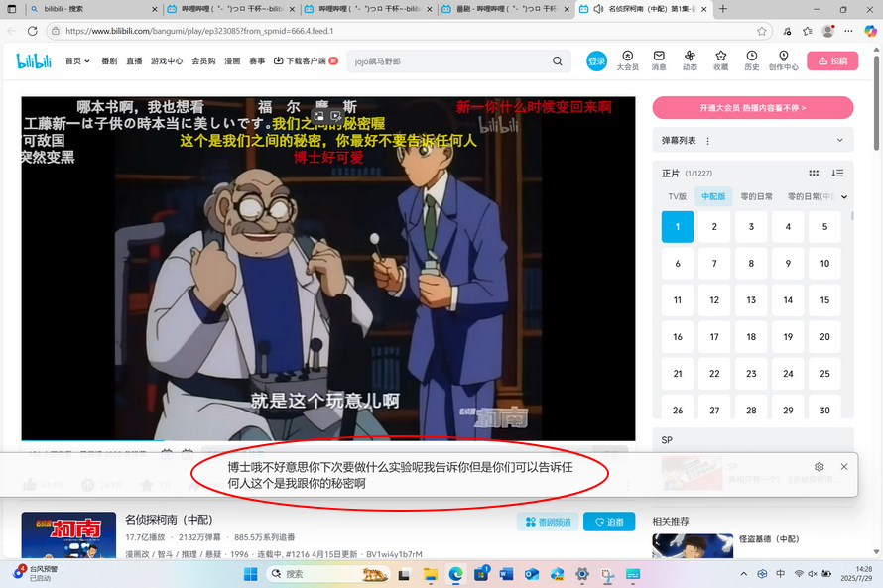Select episode 13

(x=751, y=299)
